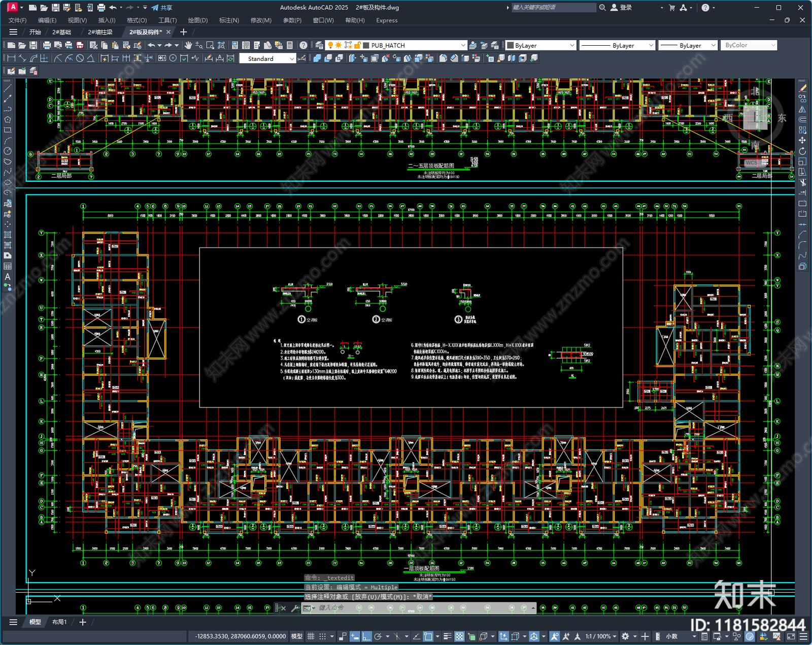Click the 模型 model space button in status bar

pyautogui.click(x=297, y=636)
